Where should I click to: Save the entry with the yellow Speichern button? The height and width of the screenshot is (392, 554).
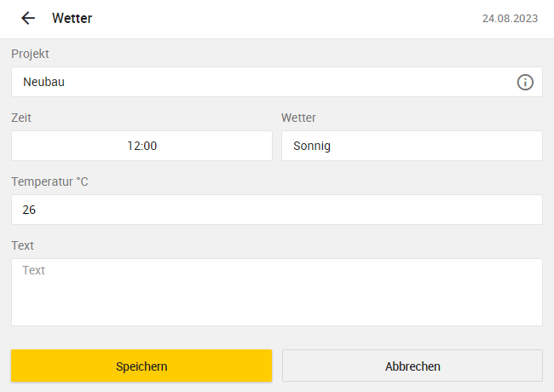tap(141, 366)
